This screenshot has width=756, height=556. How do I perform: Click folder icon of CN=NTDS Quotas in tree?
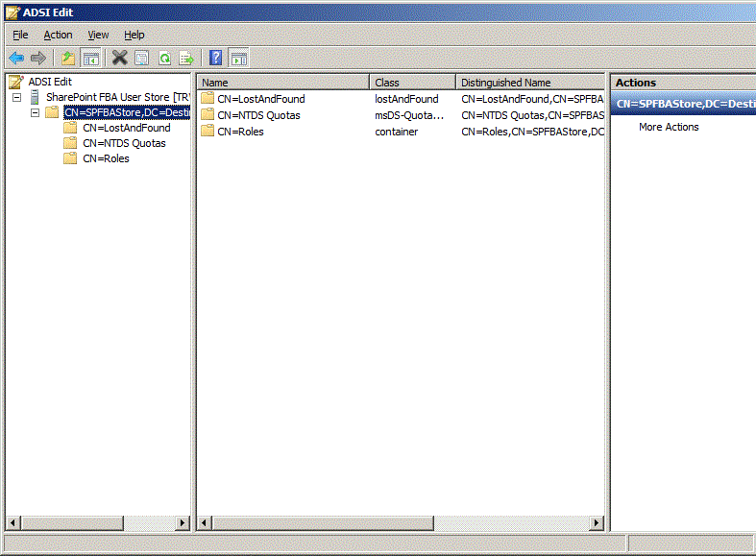[x=70, y=143]
